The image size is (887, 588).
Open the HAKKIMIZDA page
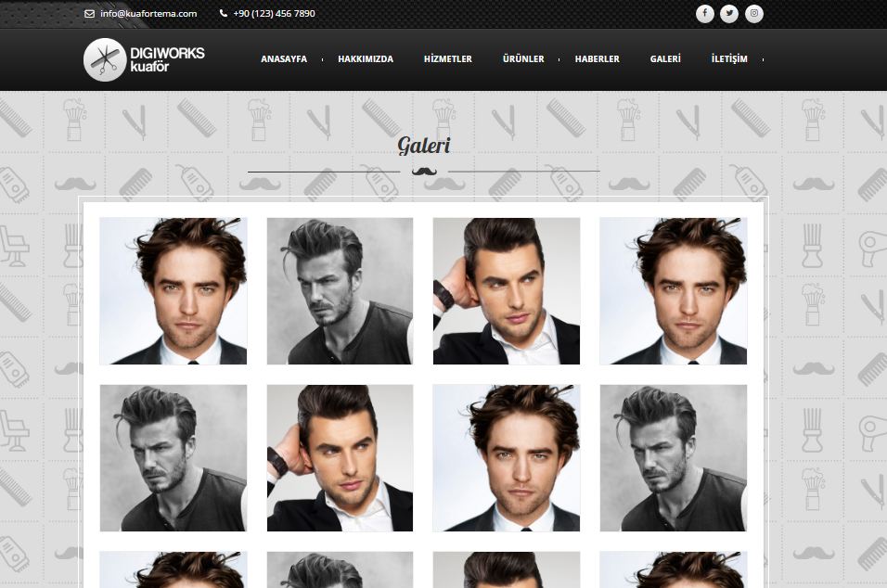(366, 58)
